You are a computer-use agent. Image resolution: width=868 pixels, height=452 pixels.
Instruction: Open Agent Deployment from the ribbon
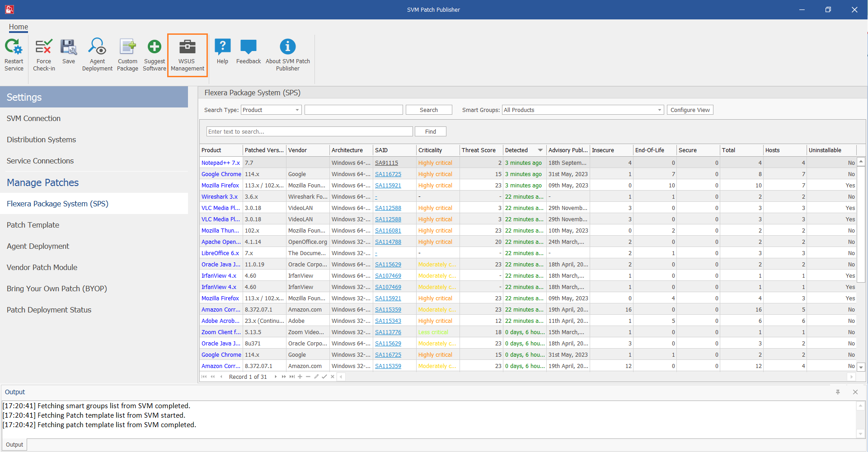click(x=97, y=53)
